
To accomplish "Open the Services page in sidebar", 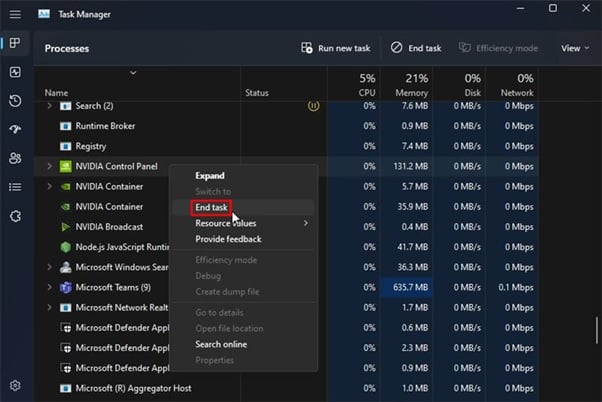I will click(x=15, y=216).
